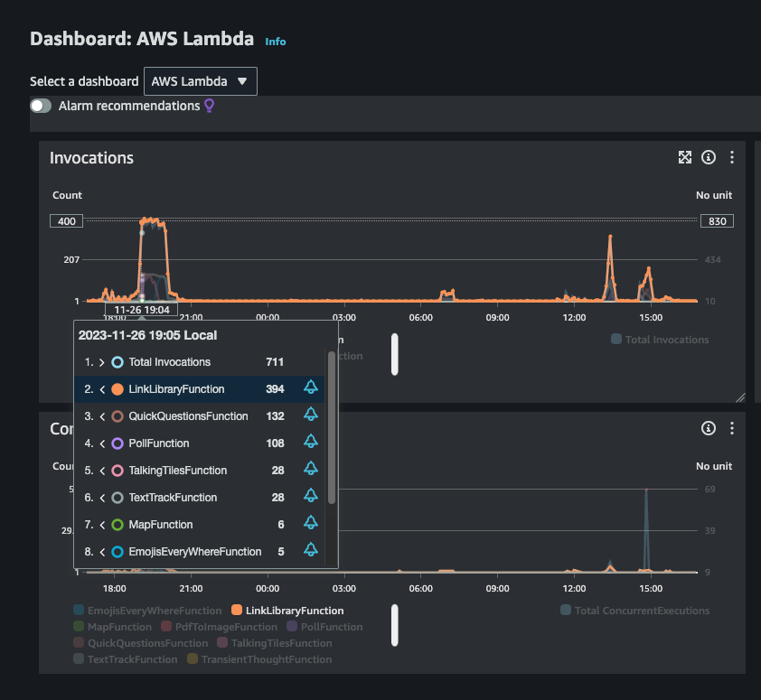Click the QuickQuestionsFunction value 132
The width and height of the screenshot is (761, 700).
pyautogui.click(x=275, y=416)
